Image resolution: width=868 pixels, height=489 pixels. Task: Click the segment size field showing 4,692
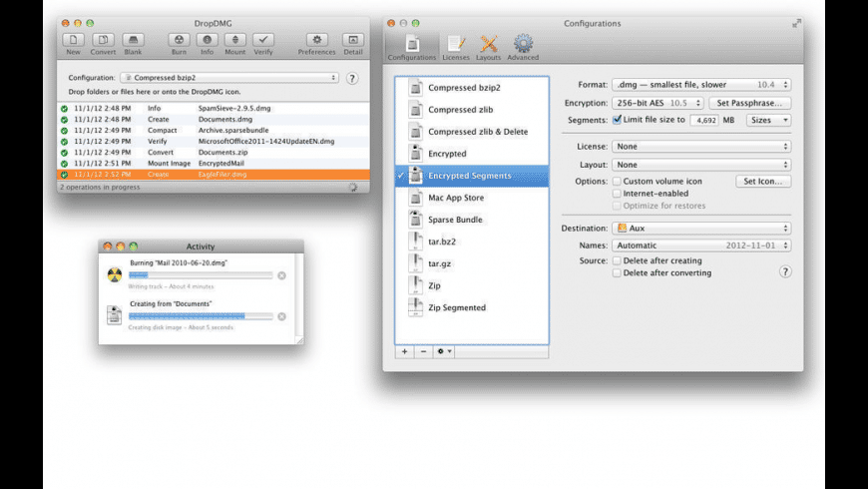click(x=704, y=120)
